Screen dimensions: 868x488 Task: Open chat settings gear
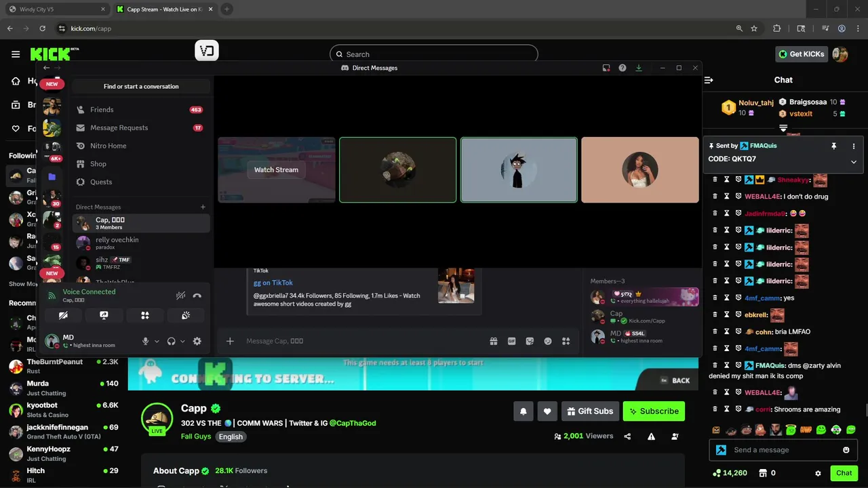point(818,473)
